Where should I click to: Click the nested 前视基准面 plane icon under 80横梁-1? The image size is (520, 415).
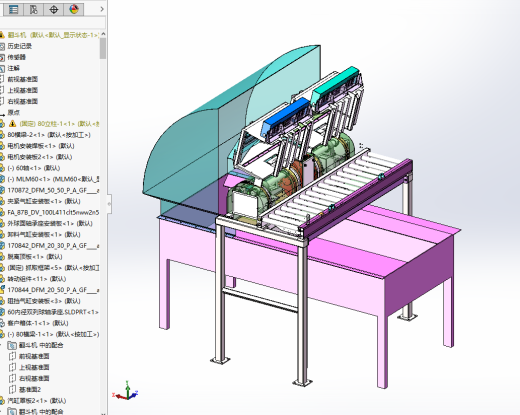12,356
